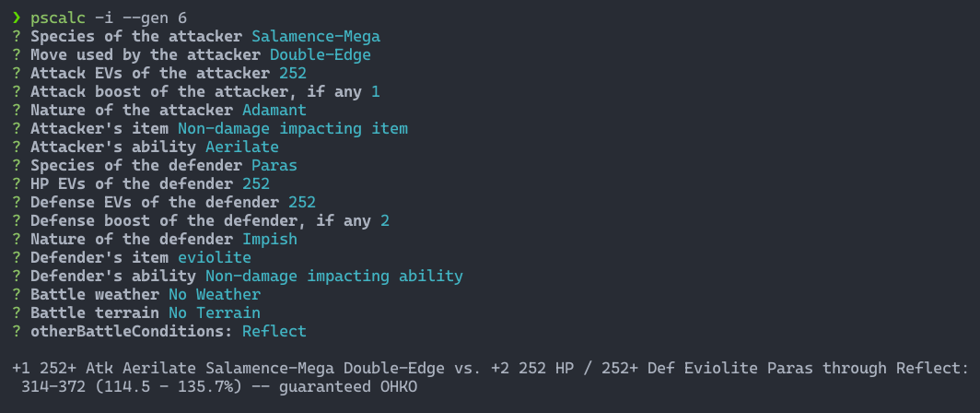The image size is (980, 413).
Task: Click the Salamence-Mega attacker species answer
Action: coord(315,36)
